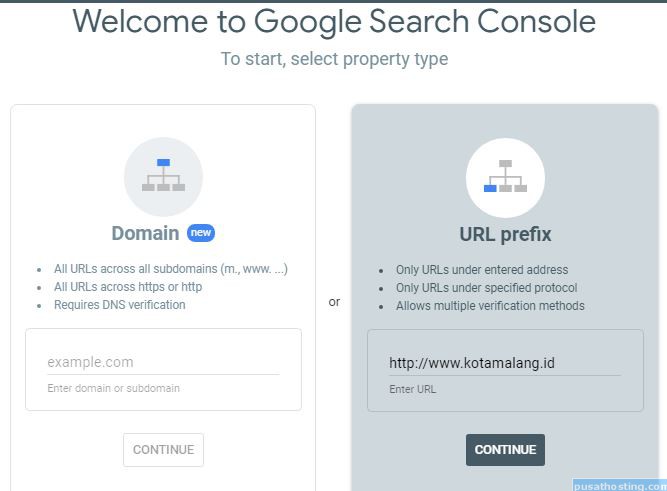The width and height of the screenshot is (667, 491).
Task: Click the Domain property sitemap icon
Action: [x=163, y=177]
